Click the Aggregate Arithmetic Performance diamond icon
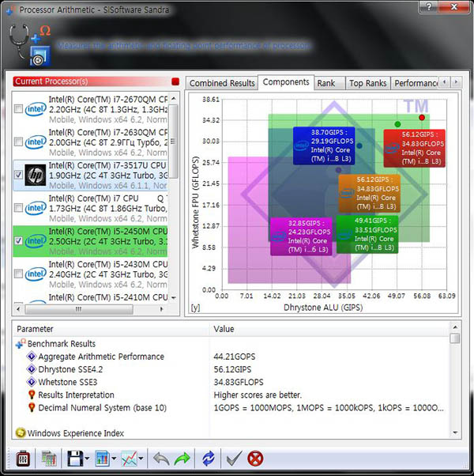This screenshot has width=474, height=476. tap(32, 356)
